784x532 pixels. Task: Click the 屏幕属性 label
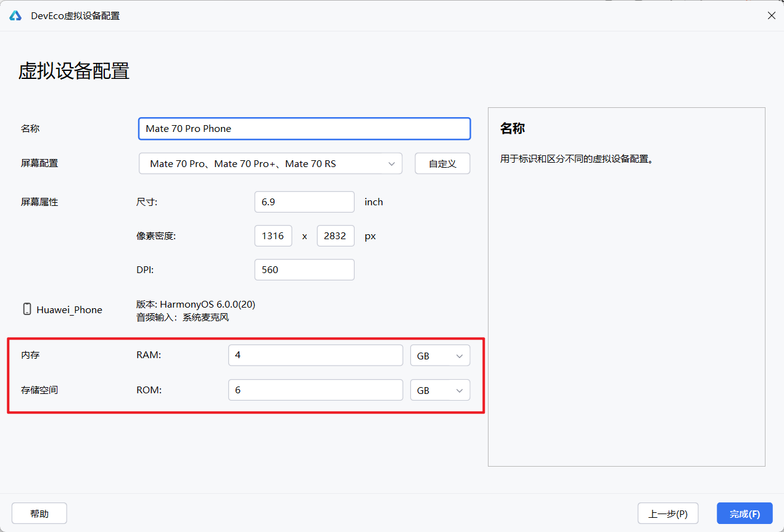coord(39,202)
